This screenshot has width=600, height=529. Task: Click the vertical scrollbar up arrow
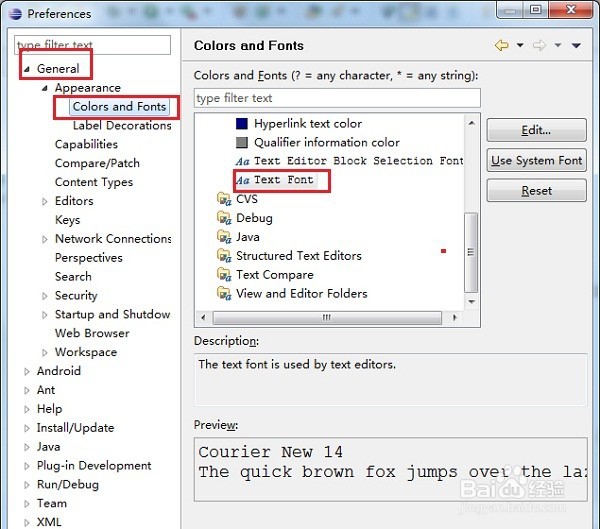(471, 123)
